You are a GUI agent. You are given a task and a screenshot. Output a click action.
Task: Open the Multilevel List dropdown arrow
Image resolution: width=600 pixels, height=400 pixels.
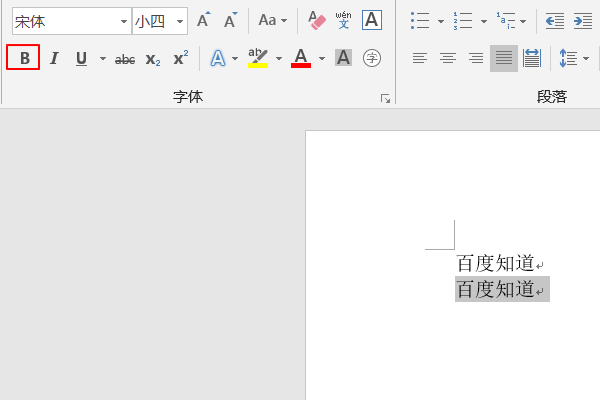tap(523, 21)
